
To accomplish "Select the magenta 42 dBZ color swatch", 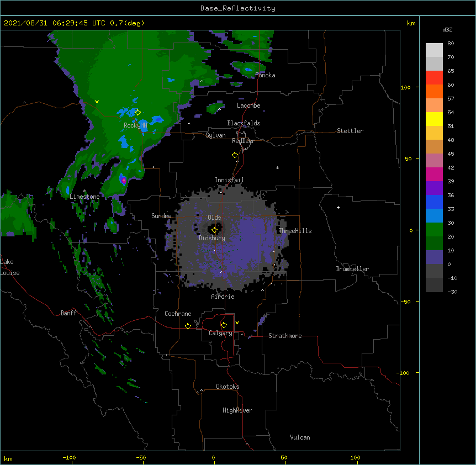I will coord(434,174).
